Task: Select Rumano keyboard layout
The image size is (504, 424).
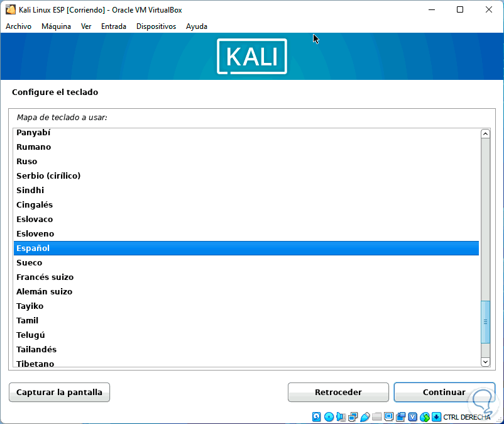Action: pos(246,147)
